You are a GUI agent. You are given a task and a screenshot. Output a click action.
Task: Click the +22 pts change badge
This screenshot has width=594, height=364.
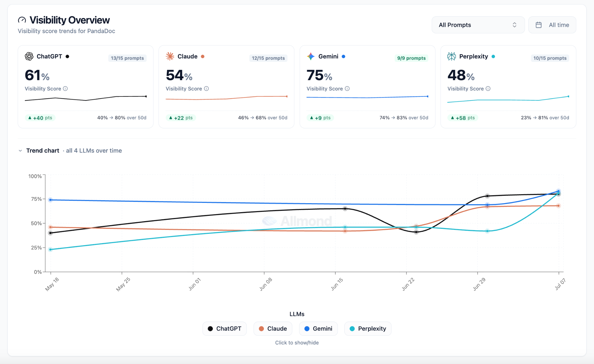coord(181,118)
